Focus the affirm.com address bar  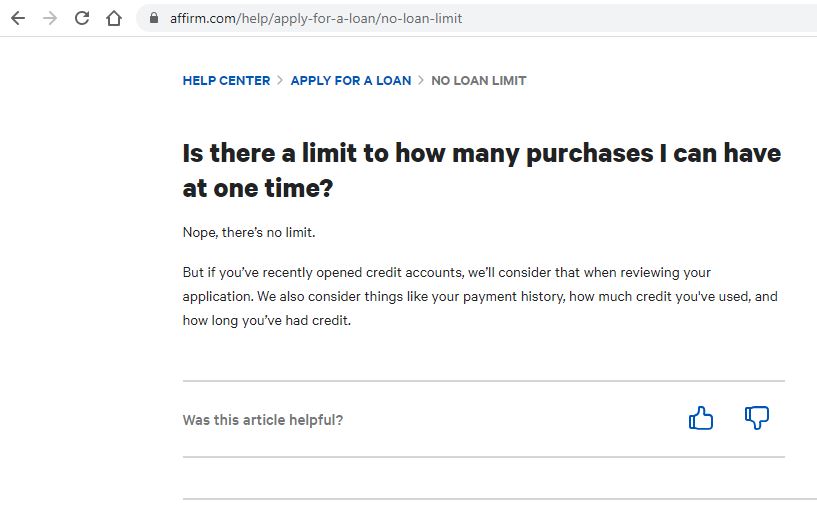[x=469, y=18]
